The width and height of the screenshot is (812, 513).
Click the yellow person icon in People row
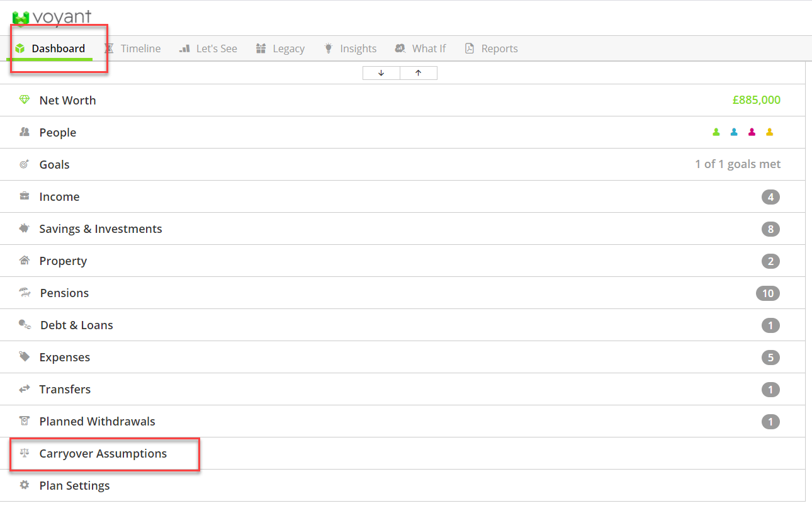[x=769, y=132]
